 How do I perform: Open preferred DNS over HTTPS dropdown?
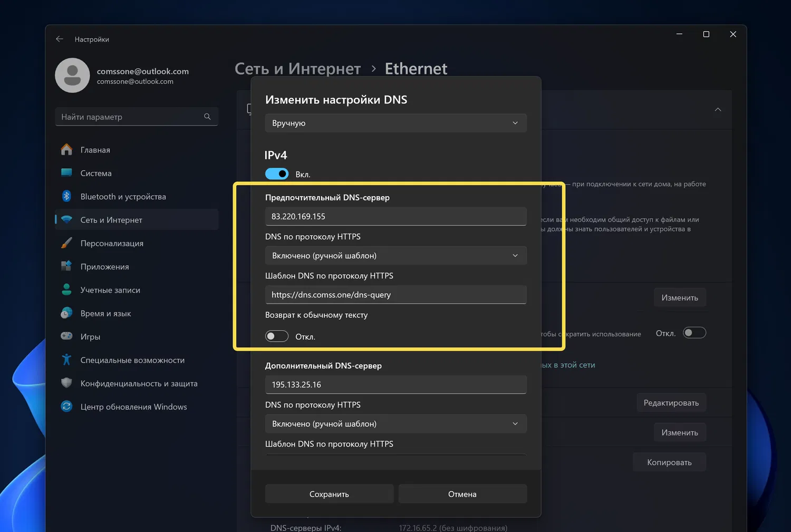click(395, 256)
